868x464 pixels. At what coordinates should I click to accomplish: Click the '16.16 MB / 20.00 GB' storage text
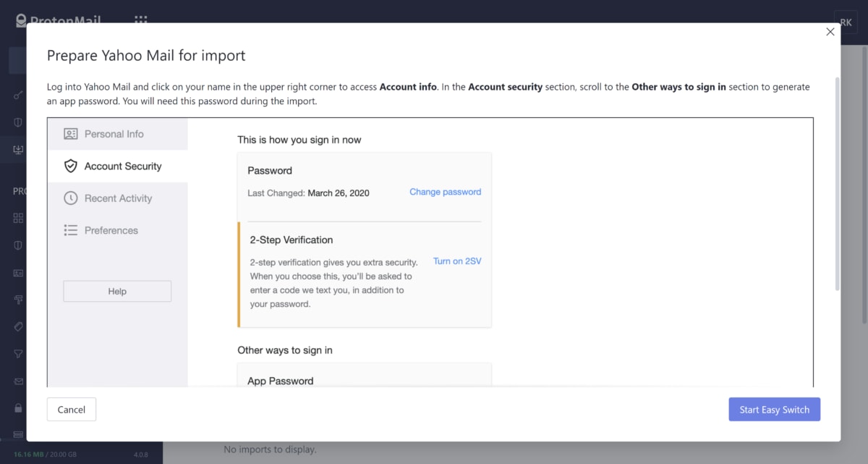coord(45,455)
